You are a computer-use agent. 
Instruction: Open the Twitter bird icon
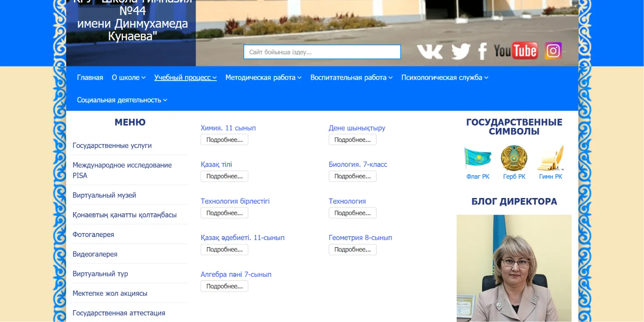pyautogui.click(x=461, y=51)
